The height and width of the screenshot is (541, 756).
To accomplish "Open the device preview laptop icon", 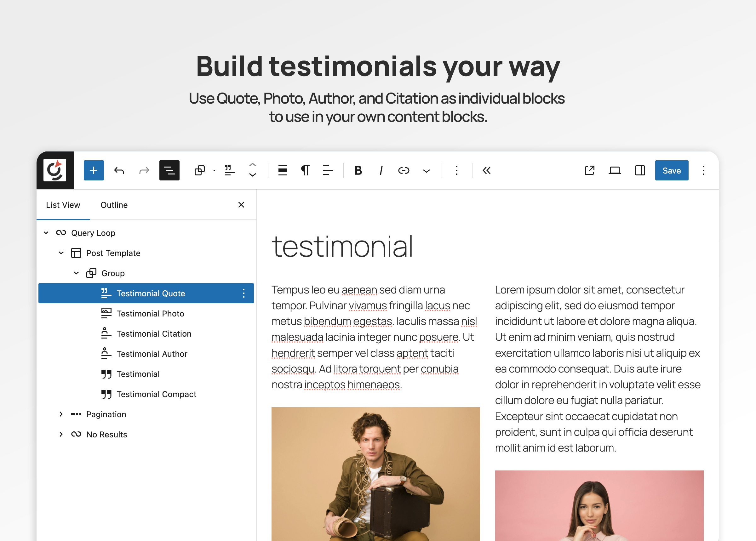I will [614, 170].
